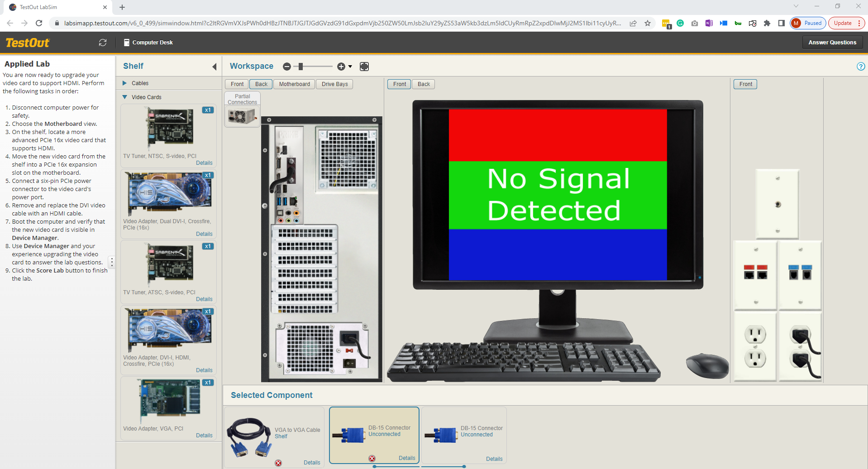Click the Paused profile button
Image resolution: width=868 pixels, height=469 pixels.
808,23
